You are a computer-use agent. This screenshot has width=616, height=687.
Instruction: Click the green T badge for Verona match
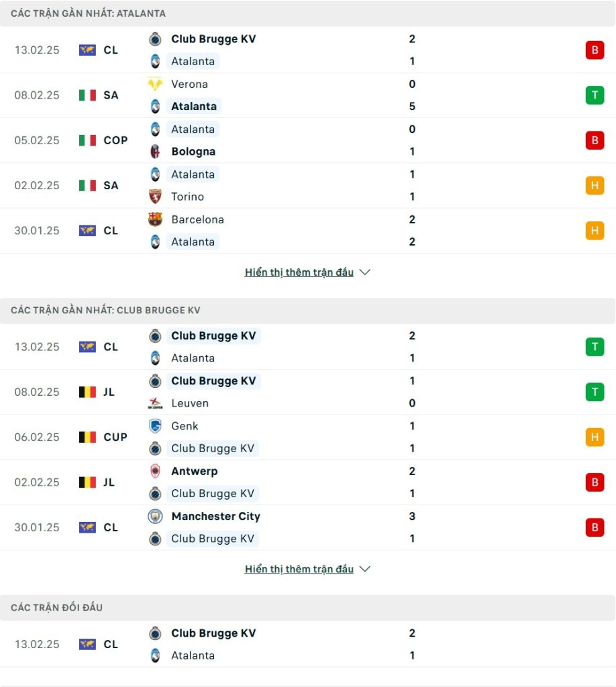coord(595,95)
